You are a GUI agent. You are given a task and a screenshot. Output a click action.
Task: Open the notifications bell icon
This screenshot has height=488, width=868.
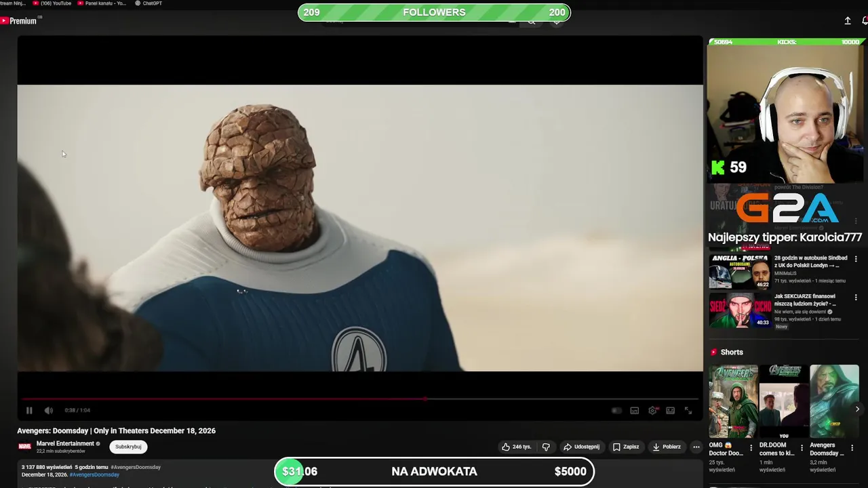865,21
